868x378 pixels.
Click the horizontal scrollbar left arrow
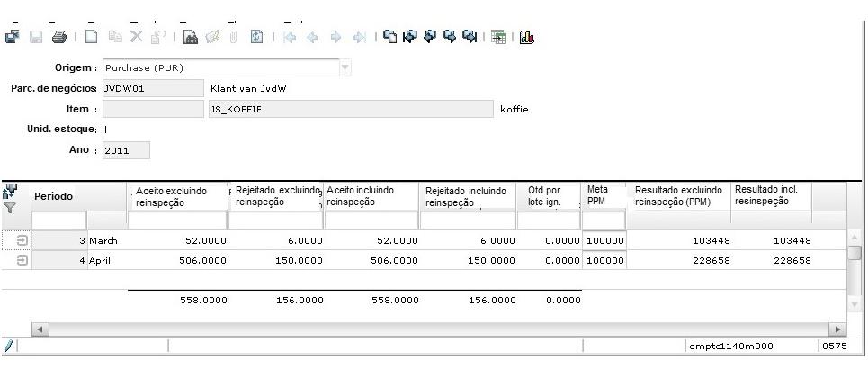[38, 330]
